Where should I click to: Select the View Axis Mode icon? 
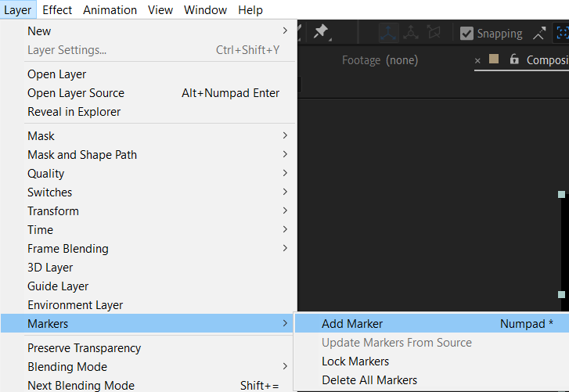[434, 33]
